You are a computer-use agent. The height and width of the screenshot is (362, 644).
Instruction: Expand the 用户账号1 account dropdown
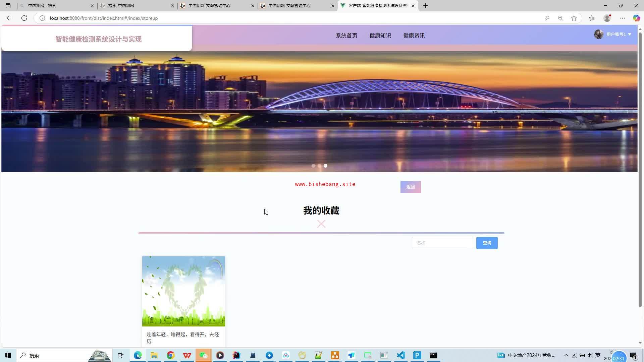point(618,34)
